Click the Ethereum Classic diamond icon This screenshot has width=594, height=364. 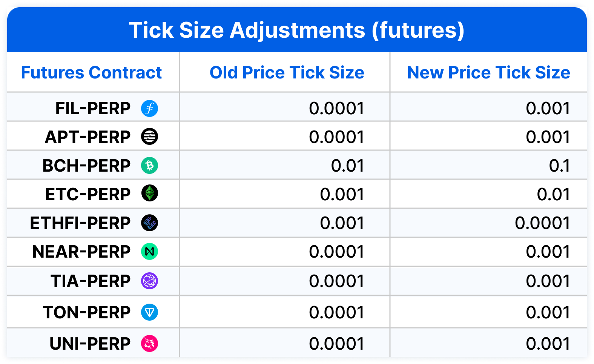[149, 194]
